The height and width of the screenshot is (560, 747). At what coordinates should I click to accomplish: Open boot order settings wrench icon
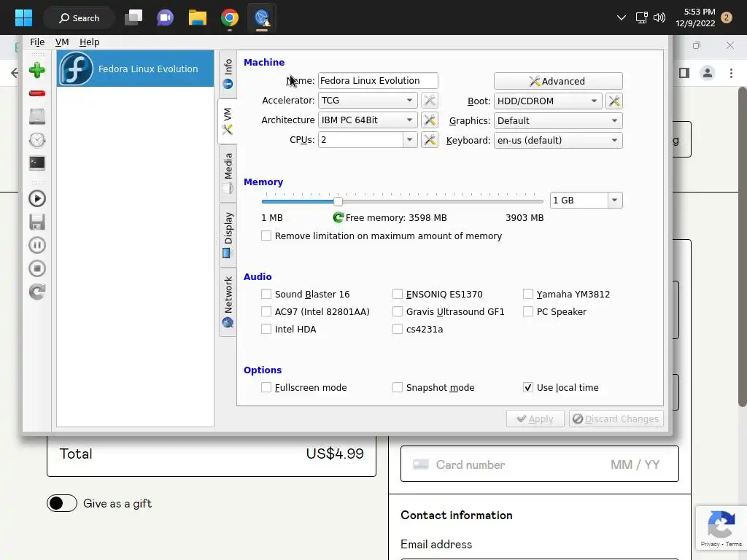[x=614, y=101]
